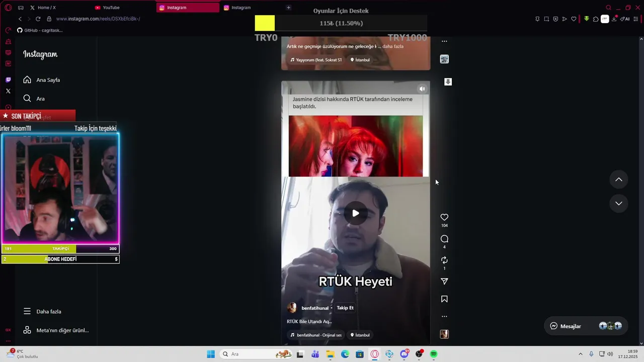Viewport: 644px width, 362px height.
Task: Take a snapshot with capture tool
Action: [546, 19]
